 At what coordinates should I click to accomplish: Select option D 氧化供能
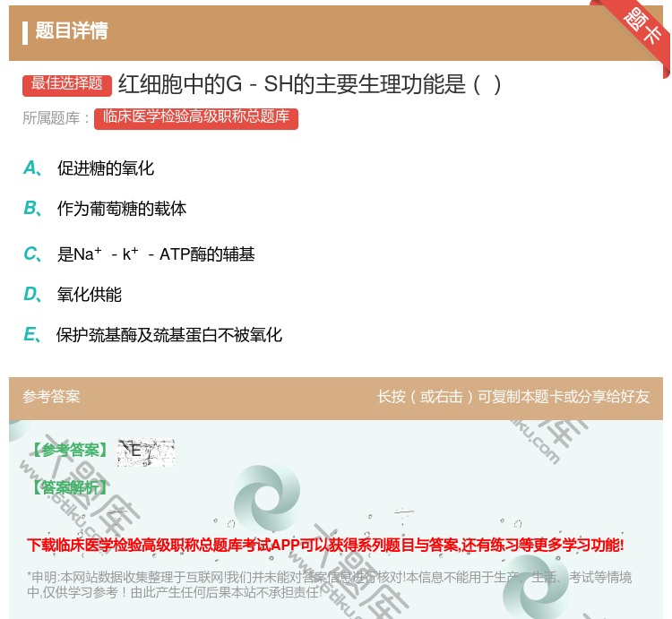73,295
